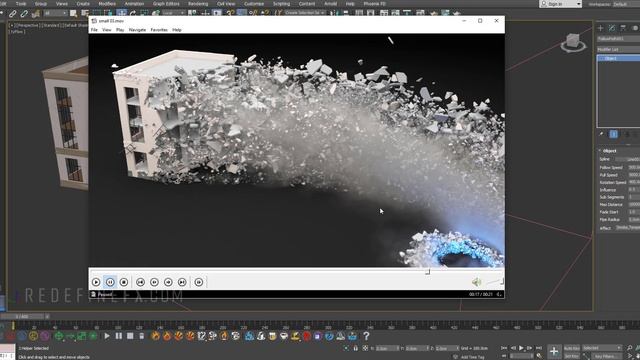Click the large plus Set Keys button
Screen dimensions: 640x360
(x=554, y=351)
